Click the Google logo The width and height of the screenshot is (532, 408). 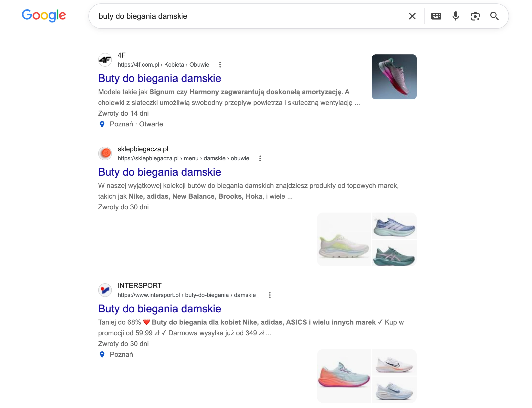click(44, 16)
